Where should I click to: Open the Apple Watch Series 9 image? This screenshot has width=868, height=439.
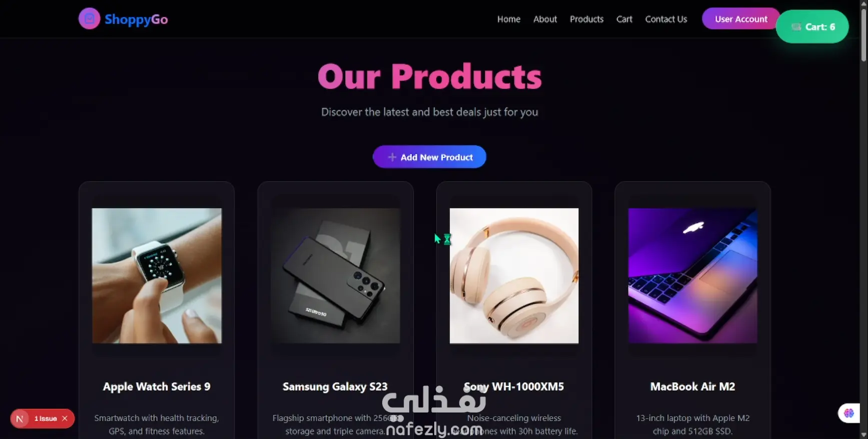click(157, 275)
